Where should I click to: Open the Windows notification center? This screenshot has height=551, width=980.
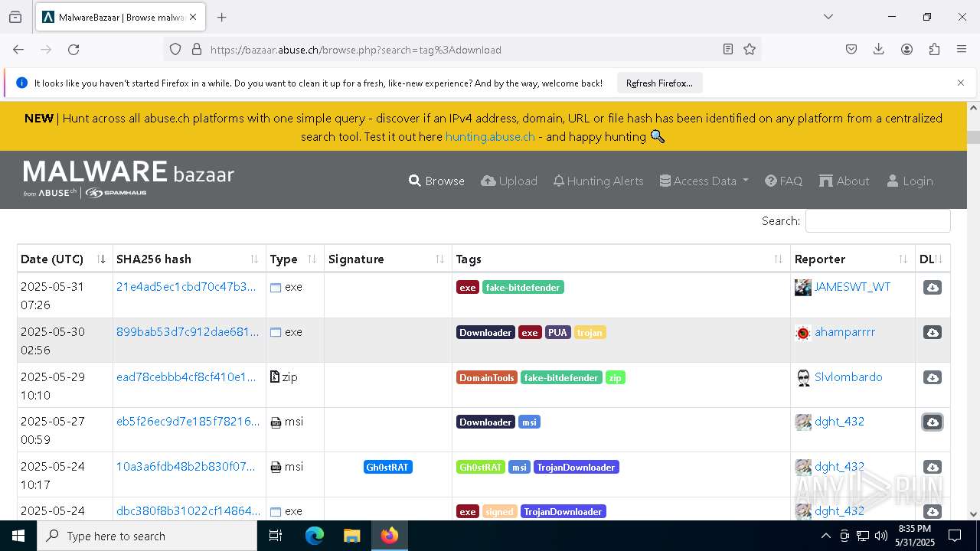click(x=955, y=536)
